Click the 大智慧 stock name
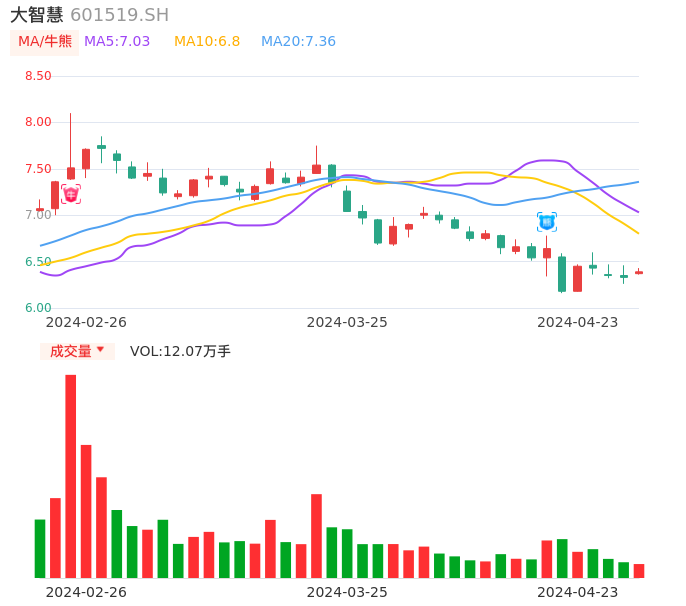The height and width of the screenshot is (606, 686). [x=37, y=15]
